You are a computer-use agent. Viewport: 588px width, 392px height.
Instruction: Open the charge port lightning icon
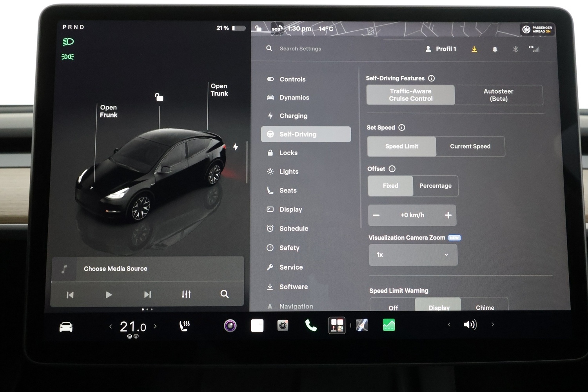[236, 147]
